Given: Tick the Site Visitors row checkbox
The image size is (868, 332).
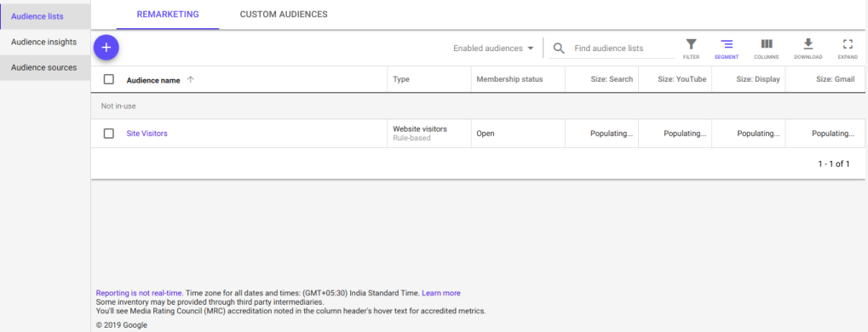Looking at the screenshot, I should click(109, 134).
